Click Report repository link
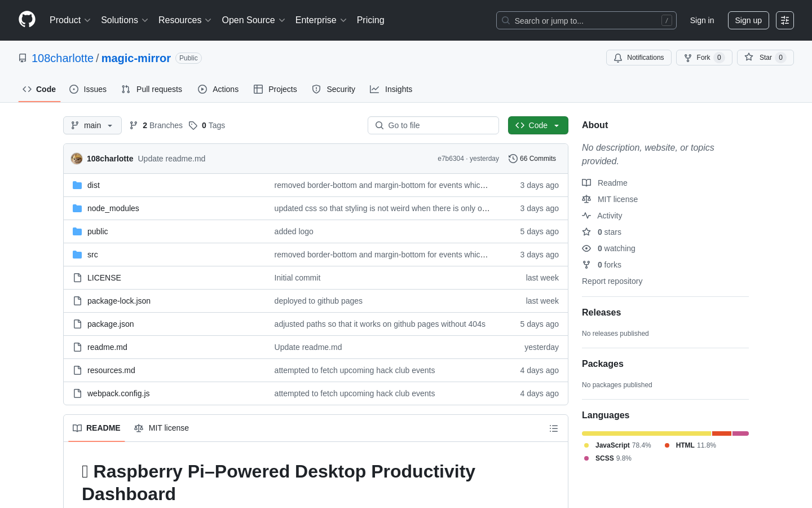812x508 pixels. 612,281
